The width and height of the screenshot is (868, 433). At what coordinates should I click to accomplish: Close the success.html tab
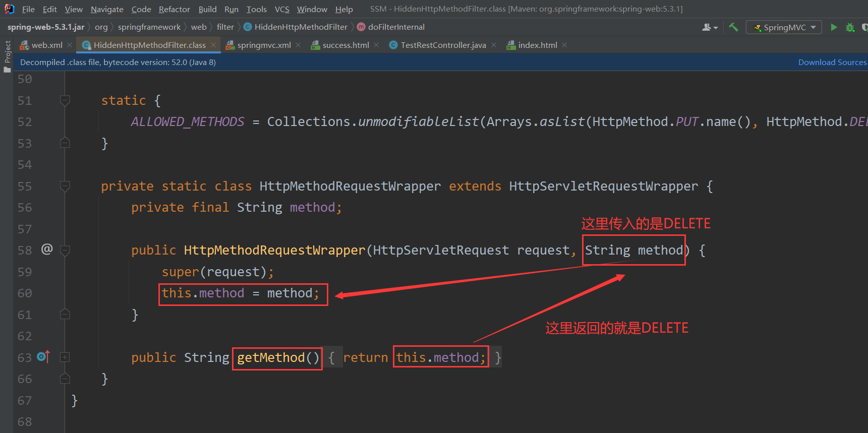click(x=376, y=45)
